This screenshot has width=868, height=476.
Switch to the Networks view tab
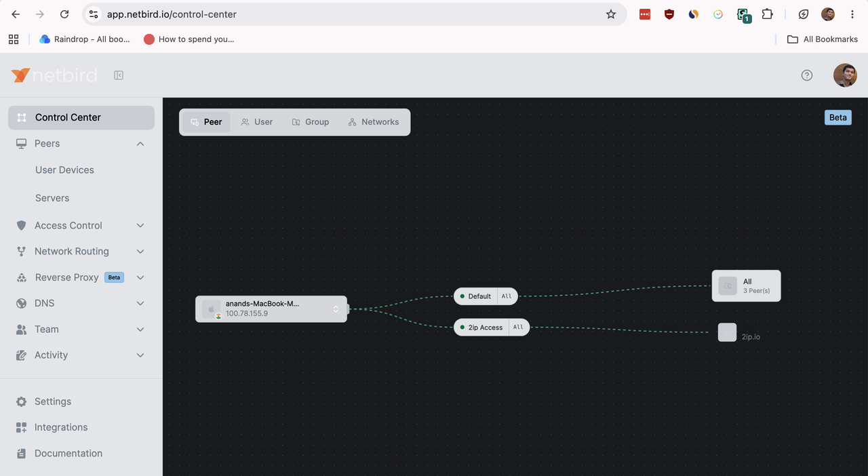coord(374,122)
